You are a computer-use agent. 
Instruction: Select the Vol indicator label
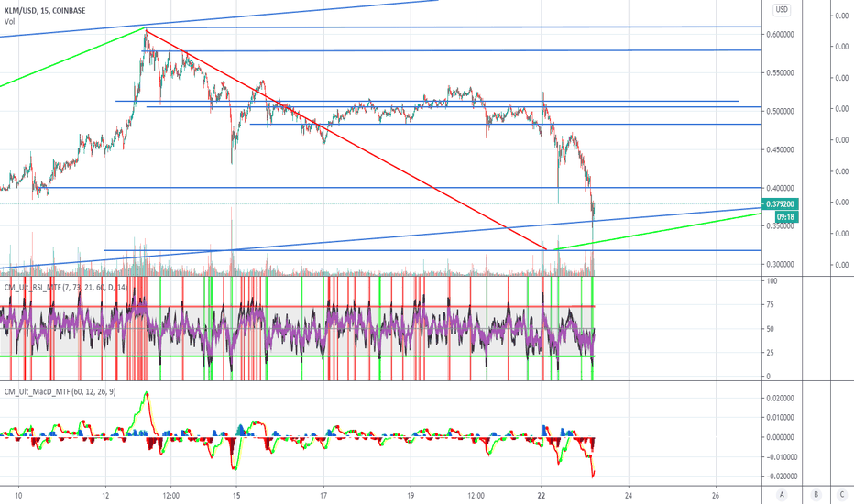coord(9,22)
